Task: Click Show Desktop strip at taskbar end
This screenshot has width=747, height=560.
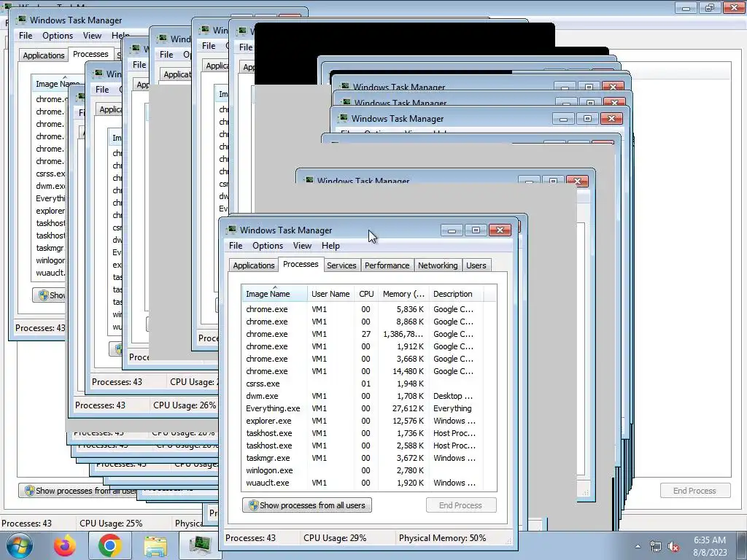Action: click(742, 545)
